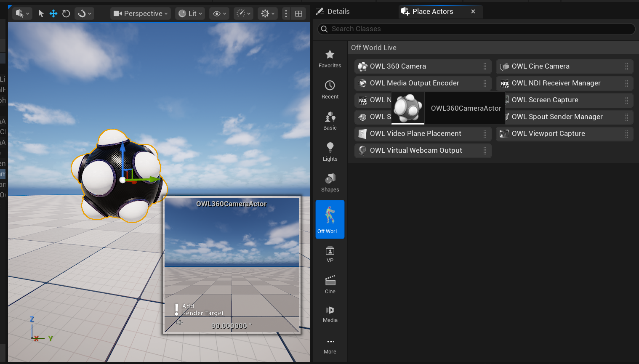The image size is (639, 364).
Task: Switch to the Rotate tool
Action: 66,13
